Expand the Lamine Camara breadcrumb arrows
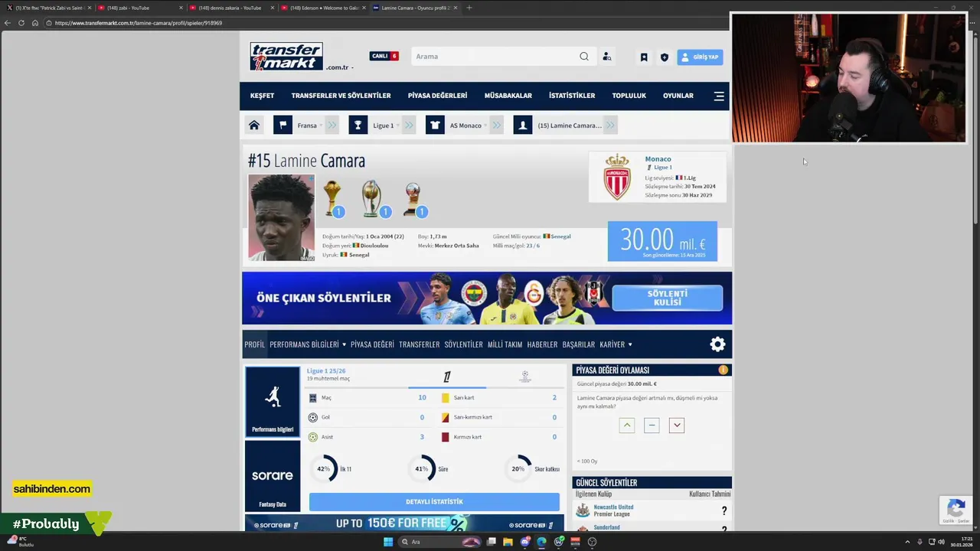Image resolution: width=980 pixels, height=551 pixels. click(610, 126)
